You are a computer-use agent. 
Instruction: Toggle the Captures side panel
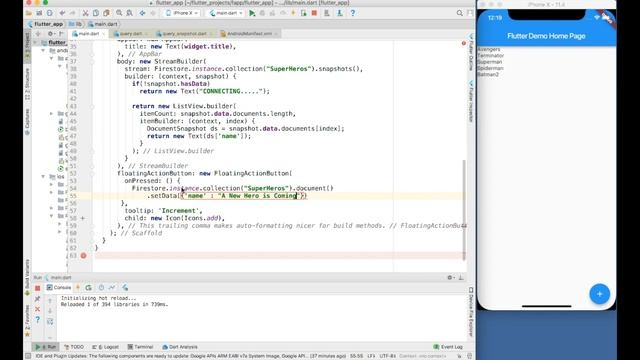tap(27, 122)
